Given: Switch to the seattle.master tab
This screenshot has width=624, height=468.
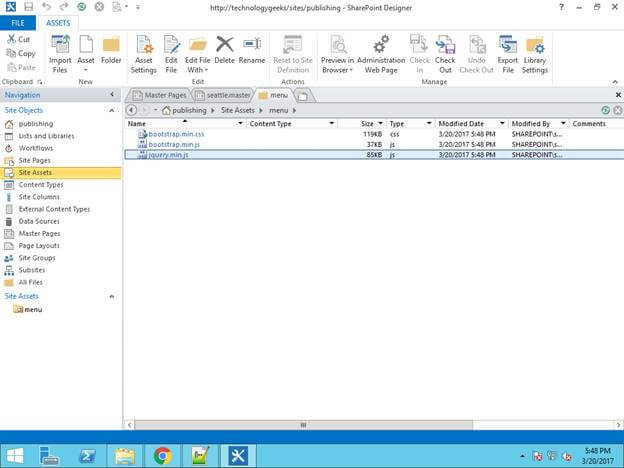Looking at the screenshot, I should [x=223, y=95].
